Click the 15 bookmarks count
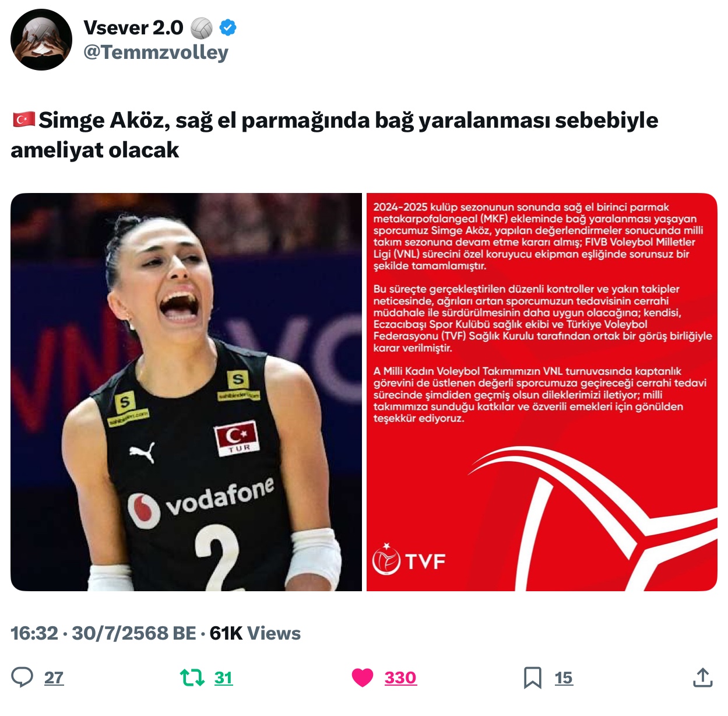 coord(564,678)
